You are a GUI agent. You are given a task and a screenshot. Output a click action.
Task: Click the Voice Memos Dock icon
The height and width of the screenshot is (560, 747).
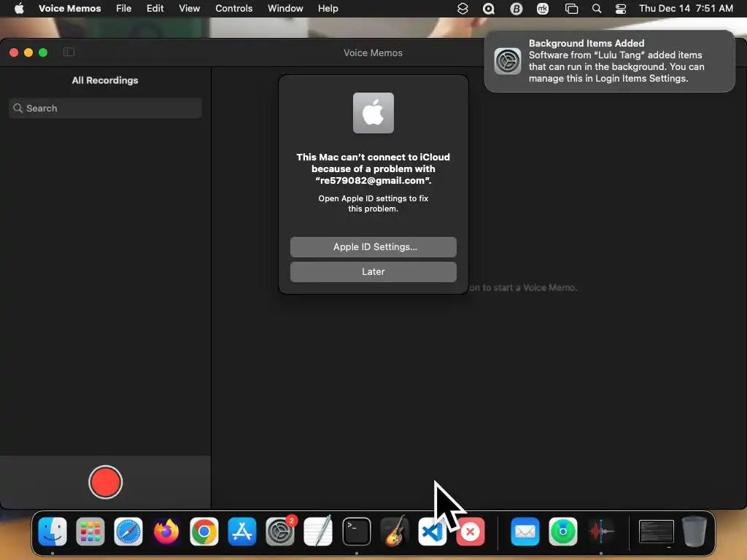tap(601, 531)
